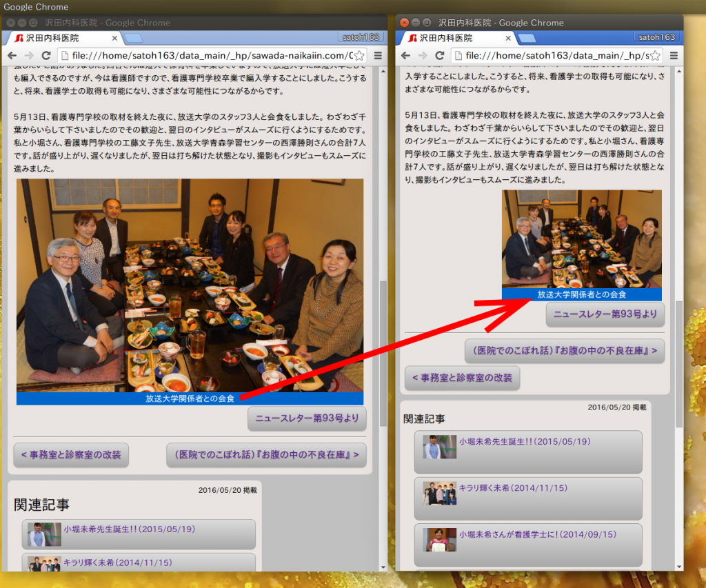The height and width of the screenshot is (588, 706).
Task: Select the 沢田内科医院 tab in right window
Action: coord(455,38)
